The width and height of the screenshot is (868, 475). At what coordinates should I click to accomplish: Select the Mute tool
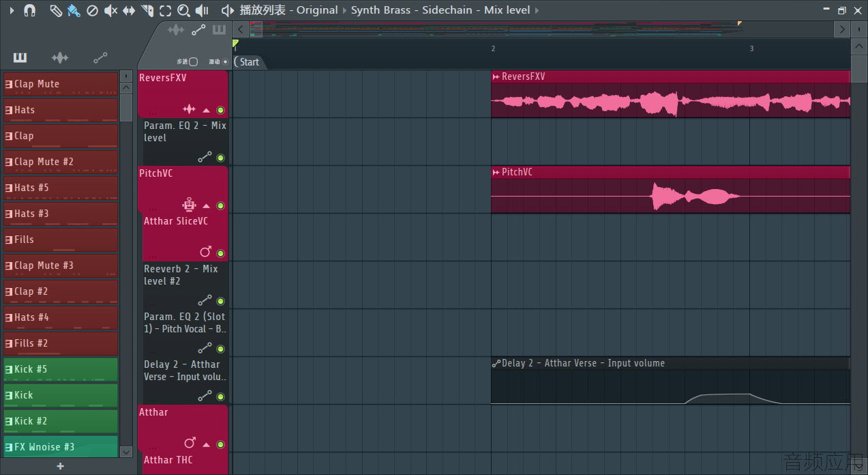[110, 10]
